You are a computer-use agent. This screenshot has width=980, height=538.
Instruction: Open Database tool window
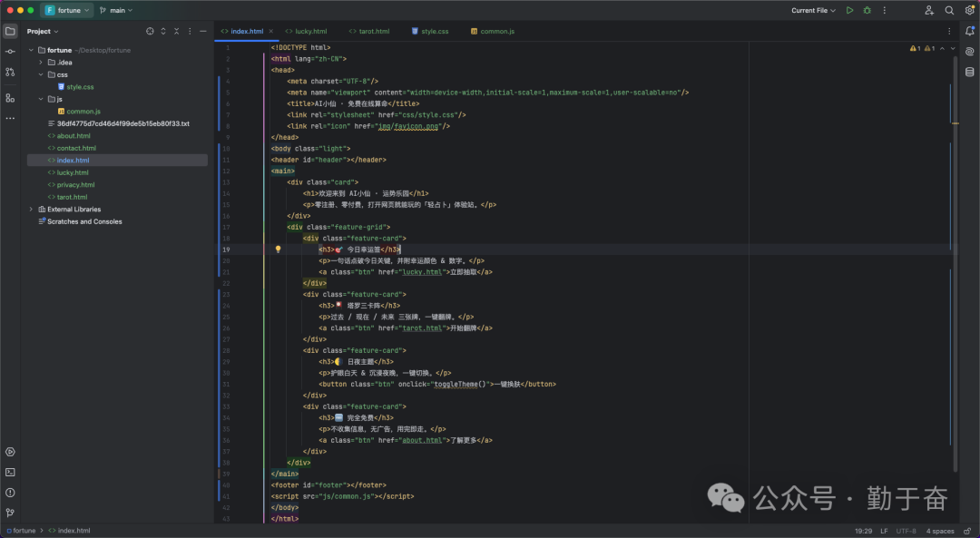point(970,72)
